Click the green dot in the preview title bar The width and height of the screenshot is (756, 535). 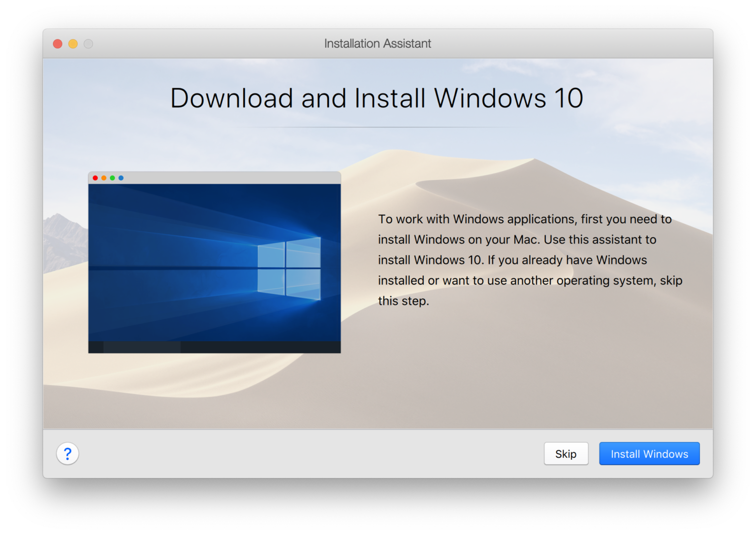click(113, 178)
